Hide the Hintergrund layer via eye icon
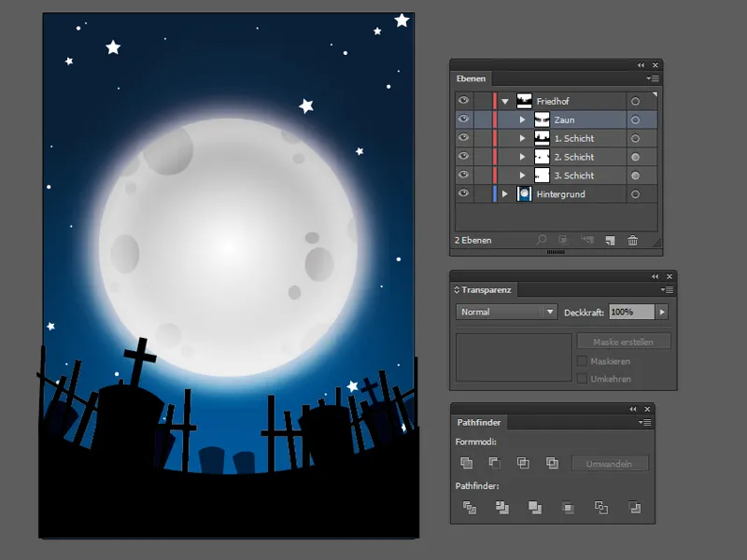Image resolution: width=747 pixels, height=560 pixels. pos(463,193)
